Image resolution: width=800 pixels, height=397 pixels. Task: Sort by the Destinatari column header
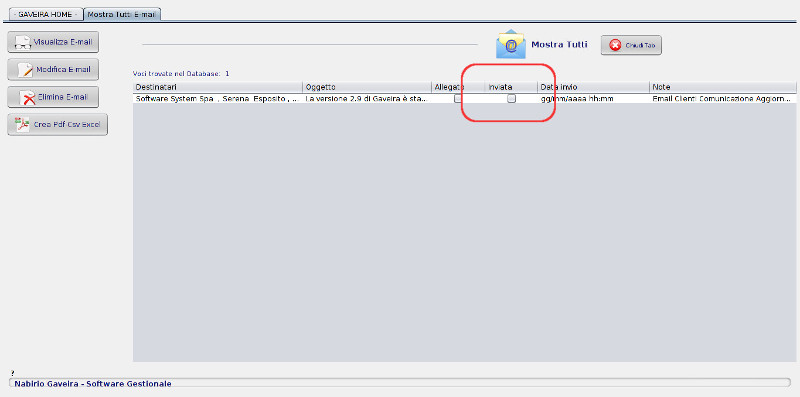click(217, 87)
